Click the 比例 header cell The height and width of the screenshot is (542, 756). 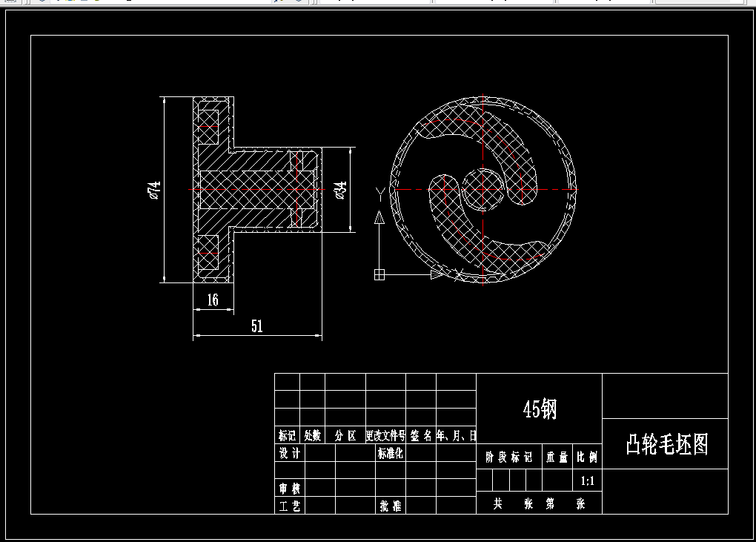[587, 457]
